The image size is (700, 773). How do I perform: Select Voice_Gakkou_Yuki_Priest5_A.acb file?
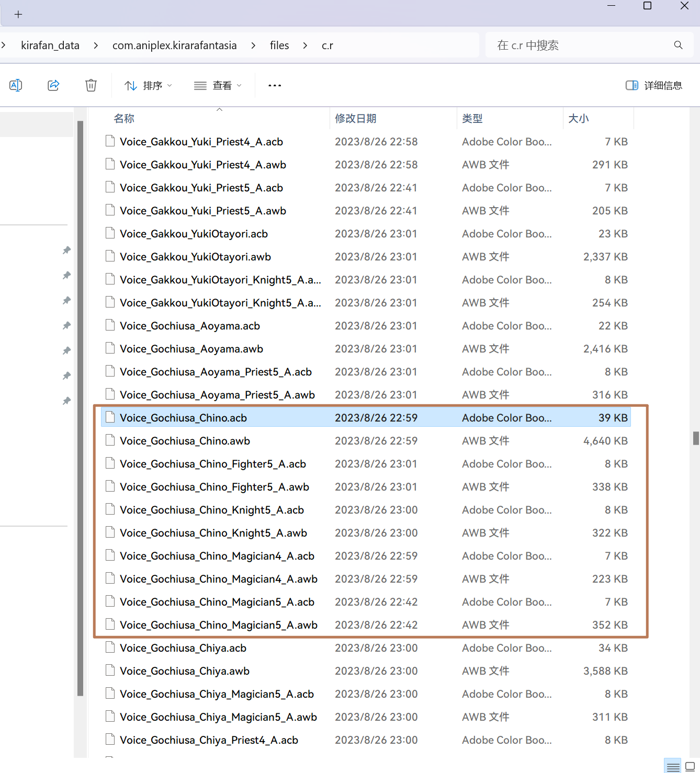[366, 188]
